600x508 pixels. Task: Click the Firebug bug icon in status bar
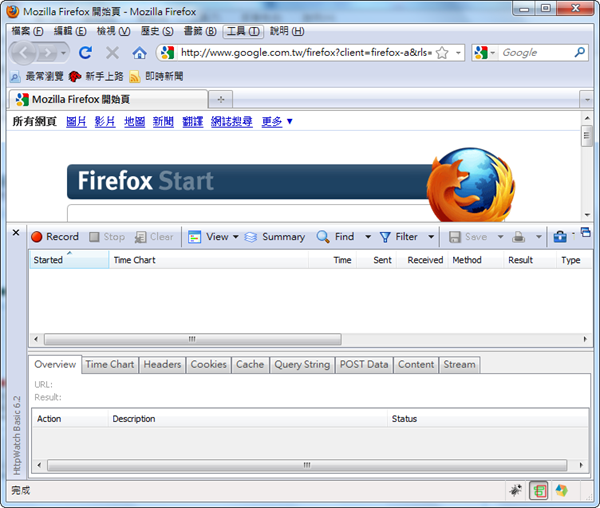click(x=514, y=491)
